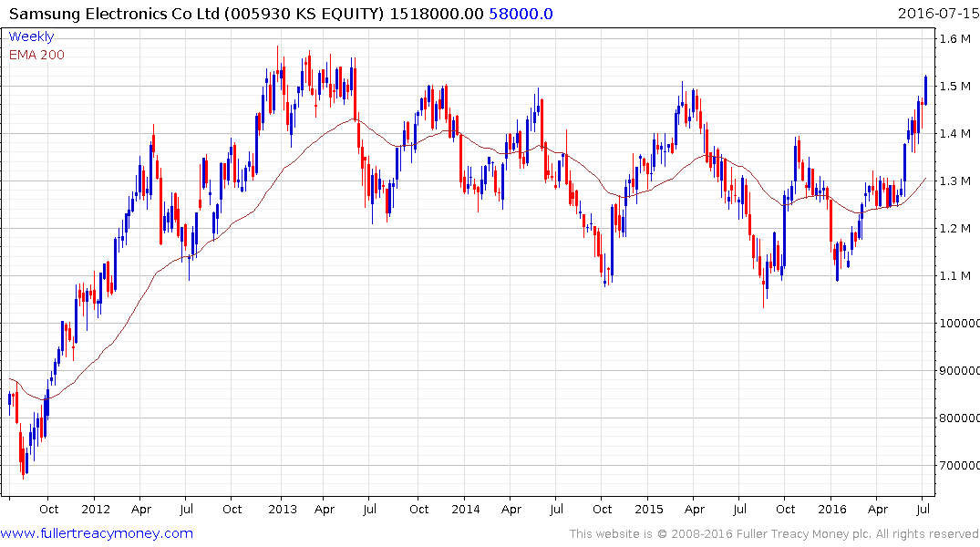The width and height of the screenshot is (980, 547).
Task: Click the '2015' year label on time axis
Action: [649, 510]
